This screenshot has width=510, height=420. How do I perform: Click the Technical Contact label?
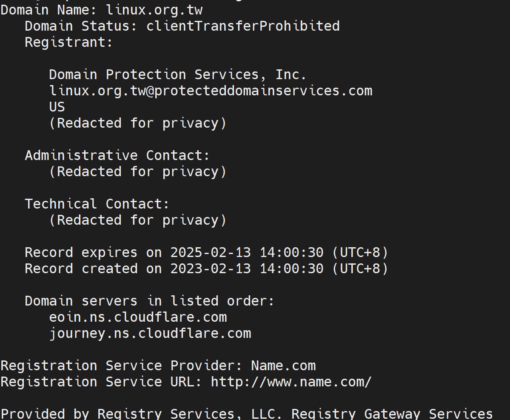97,204
